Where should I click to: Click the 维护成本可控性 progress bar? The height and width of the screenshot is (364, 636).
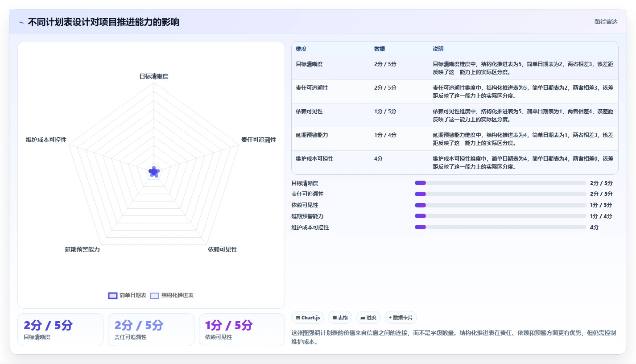(500, 227)
